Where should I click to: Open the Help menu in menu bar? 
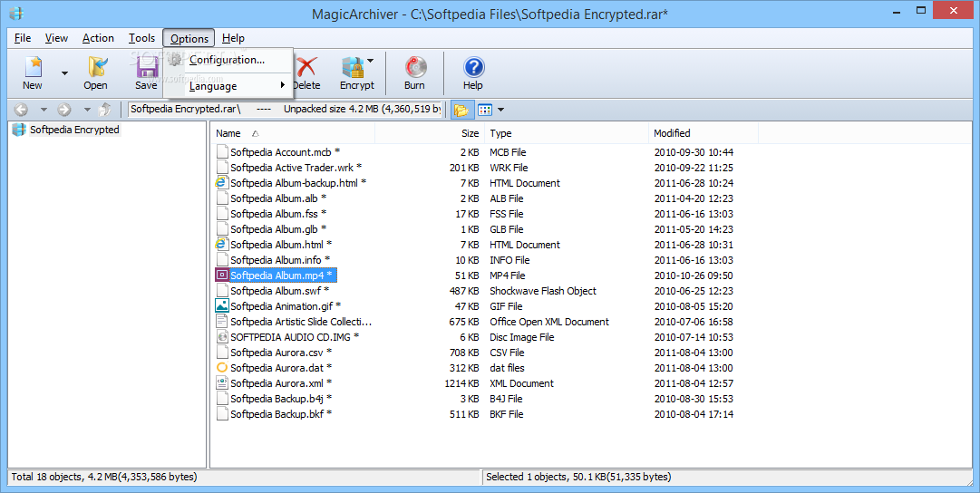click(233, 38)
